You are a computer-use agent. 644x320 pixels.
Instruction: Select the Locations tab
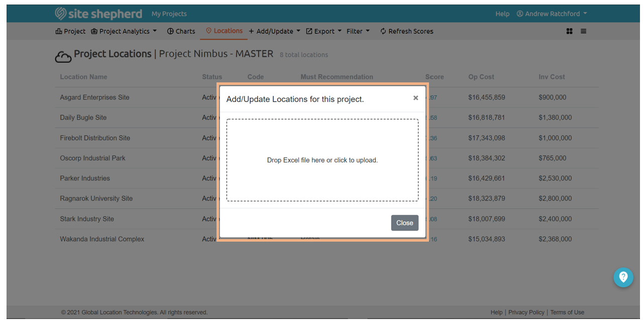point(224,31)
